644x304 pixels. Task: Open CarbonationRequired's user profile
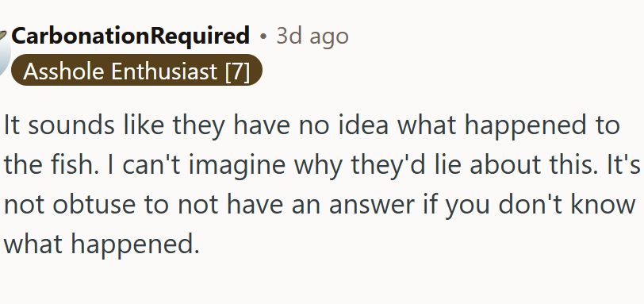(130, 37)
